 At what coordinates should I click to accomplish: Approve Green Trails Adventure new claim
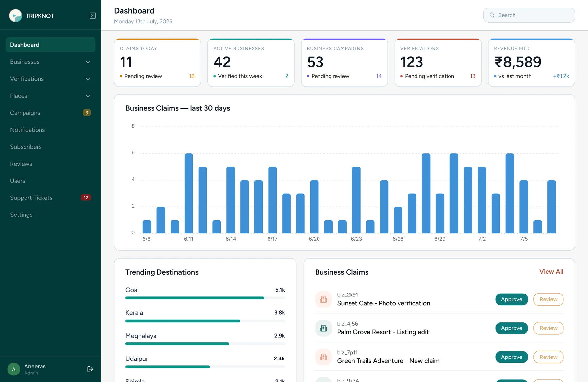[x=512, y=357]
